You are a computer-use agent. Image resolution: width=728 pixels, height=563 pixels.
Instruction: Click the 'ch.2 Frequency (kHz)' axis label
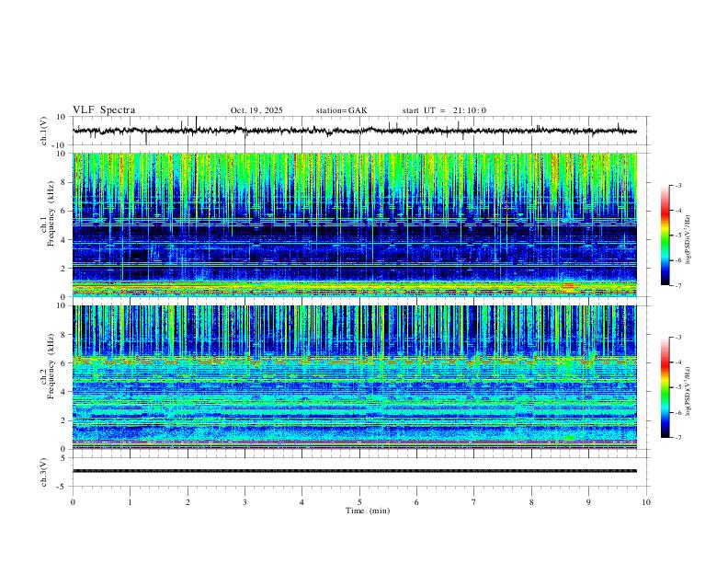point(47,365)
